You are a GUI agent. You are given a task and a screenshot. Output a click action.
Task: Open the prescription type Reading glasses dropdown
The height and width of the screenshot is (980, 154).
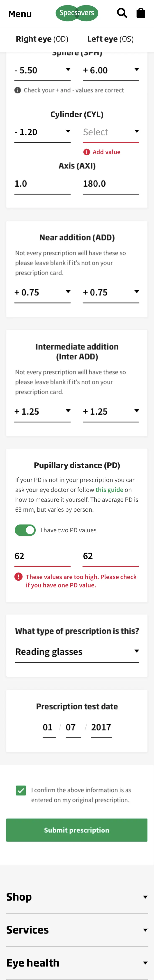[x=77, y=652]
